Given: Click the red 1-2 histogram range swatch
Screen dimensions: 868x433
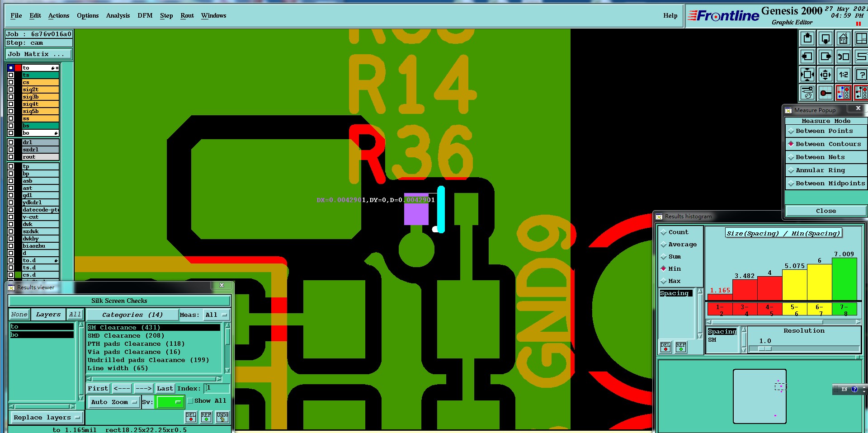Looking at the screenshot, I should (x=720, y=309).
